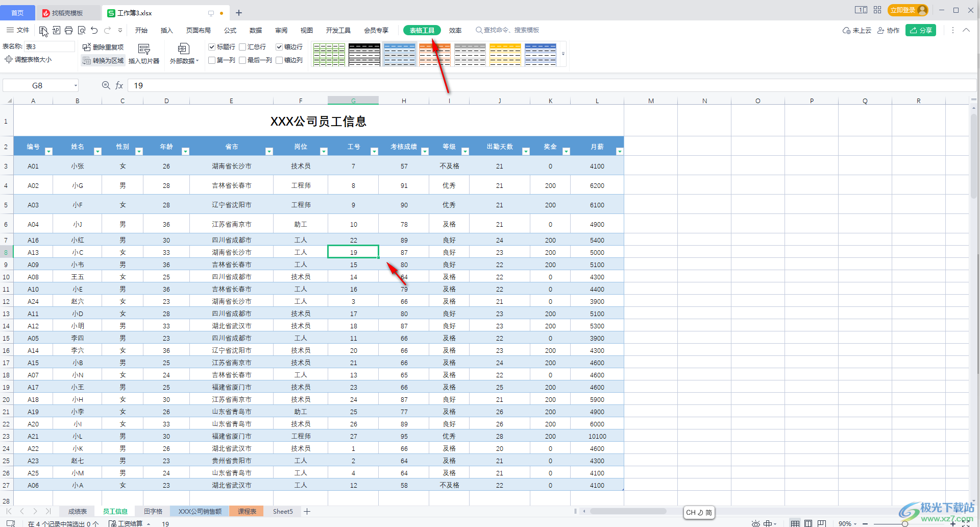Expand the quick access toolbar dropdown
Image resolution: width=980 pixels, height=527 pixels.
click(120, 30)
